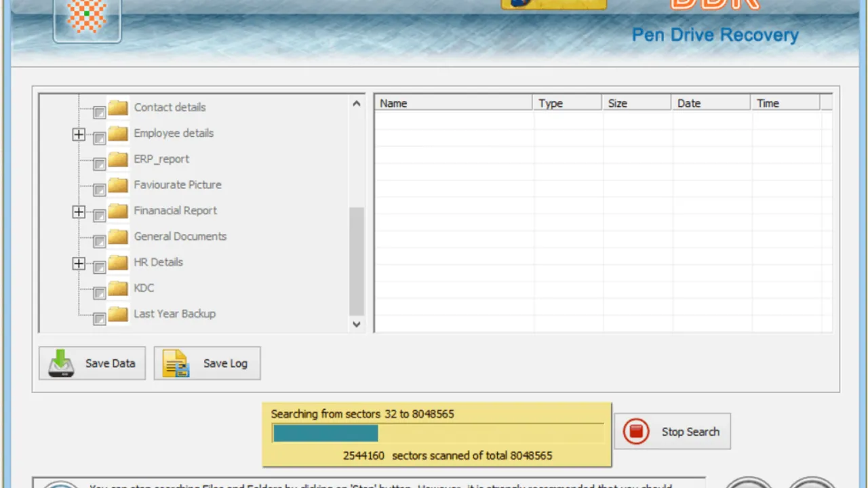Click the Faviourate Picture folder icon
Image resolution: width=868 pixels, height=488 pixels.
tap(118, 184)
